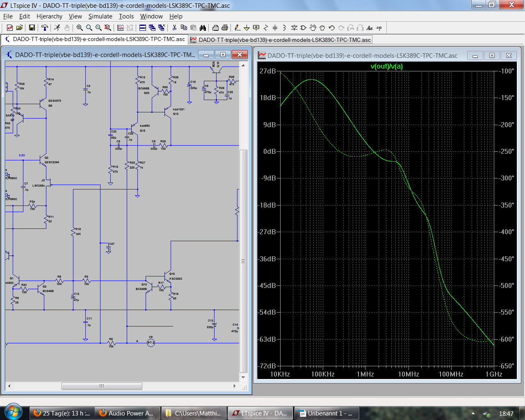The height and width of the screenshot is (420, 525).
Task: Select the Component gate symbol tool
Action: click(304, 27)
